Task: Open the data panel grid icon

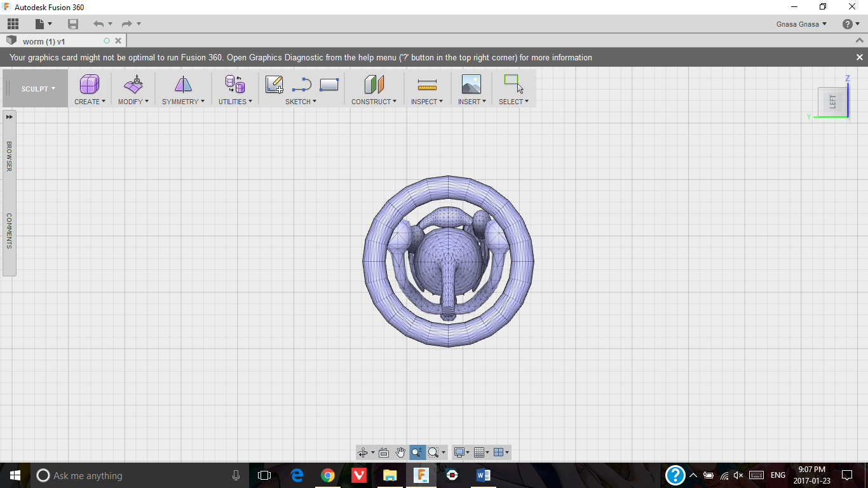Action: pyautogui.click(x=13, y=24)
